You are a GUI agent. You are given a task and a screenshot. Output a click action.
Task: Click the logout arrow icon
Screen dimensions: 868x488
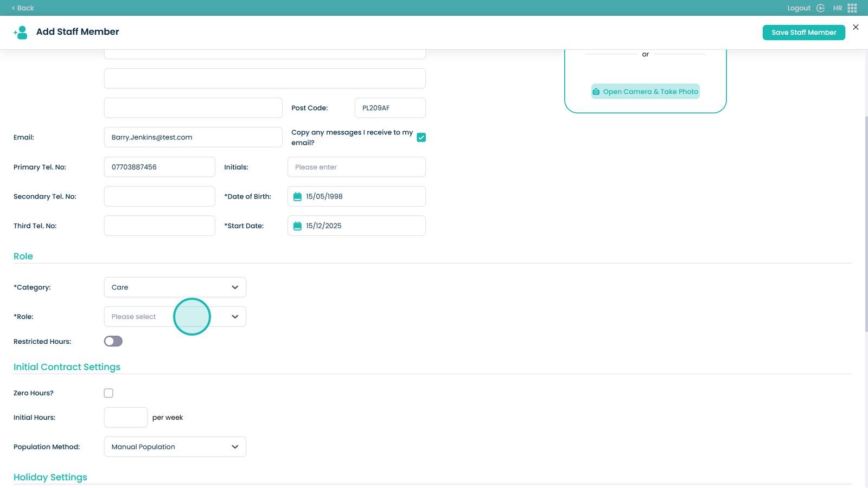[x=821, y=8]
